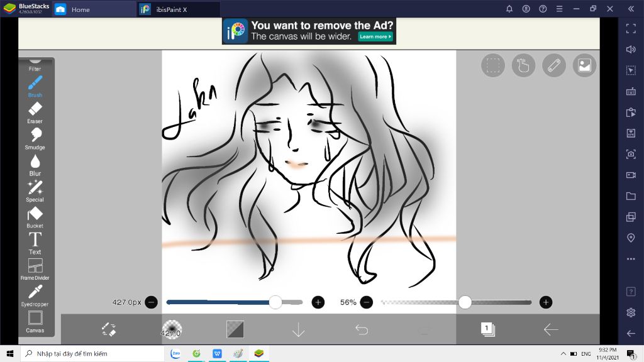Viewport: 644px width, 362px height.
Task: Click the ENG language indicator
Action: [586, 354]
